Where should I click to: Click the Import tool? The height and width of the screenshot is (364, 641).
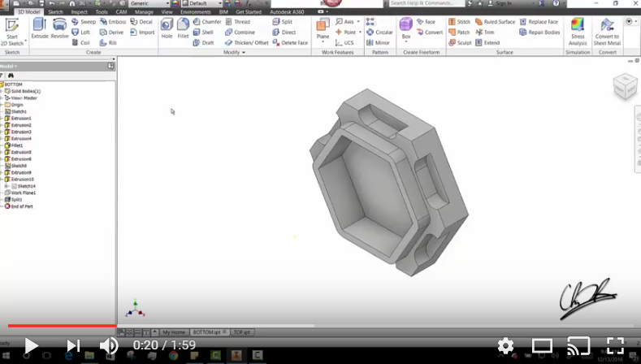[142, 32]
